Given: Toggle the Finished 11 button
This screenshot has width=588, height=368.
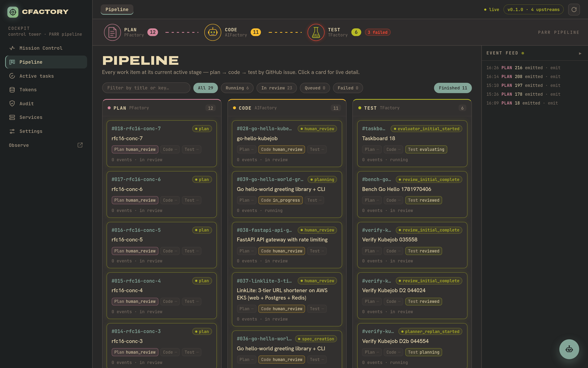Looking at the screenshot, I should click(453, 88).
